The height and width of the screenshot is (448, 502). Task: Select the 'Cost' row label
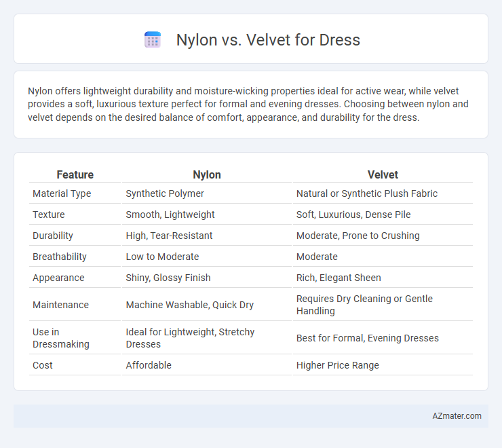pyautogui.click(x=43, y=365)
